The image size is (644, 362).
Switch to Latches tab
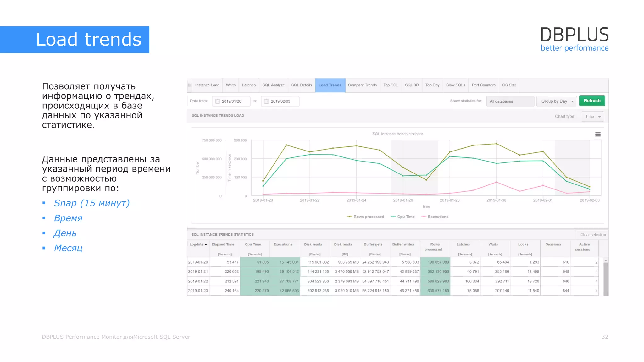(x=249, y=85)
